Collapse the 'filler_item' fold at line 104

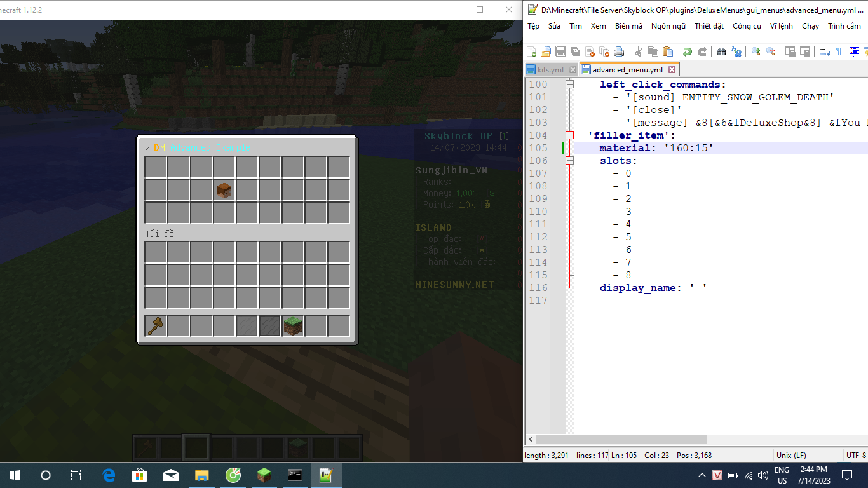pyautogui.click(x=569, y=135)
